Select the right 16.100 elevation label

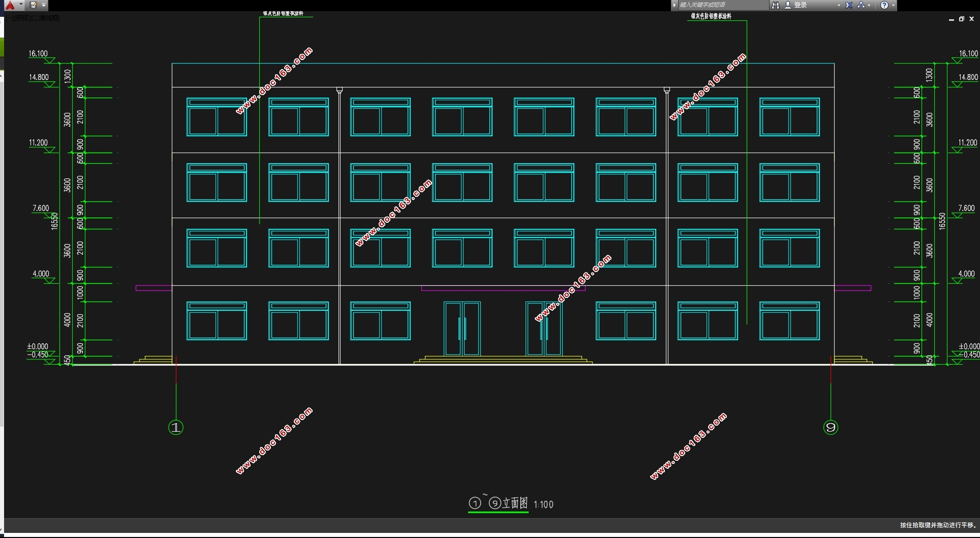[968, 53]
